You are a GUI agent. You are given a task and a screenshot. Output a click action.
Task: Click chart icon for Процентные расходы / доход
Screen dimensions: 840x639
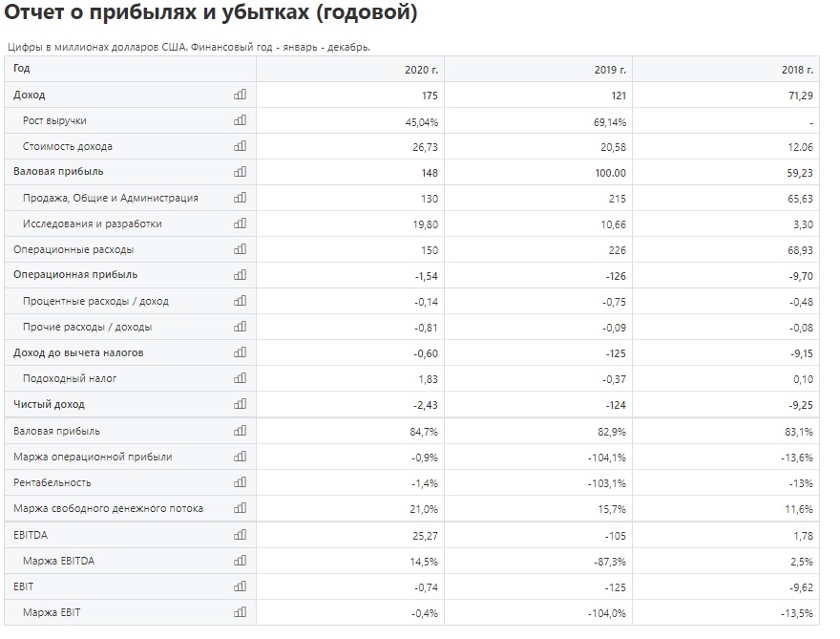coord(240,301)
